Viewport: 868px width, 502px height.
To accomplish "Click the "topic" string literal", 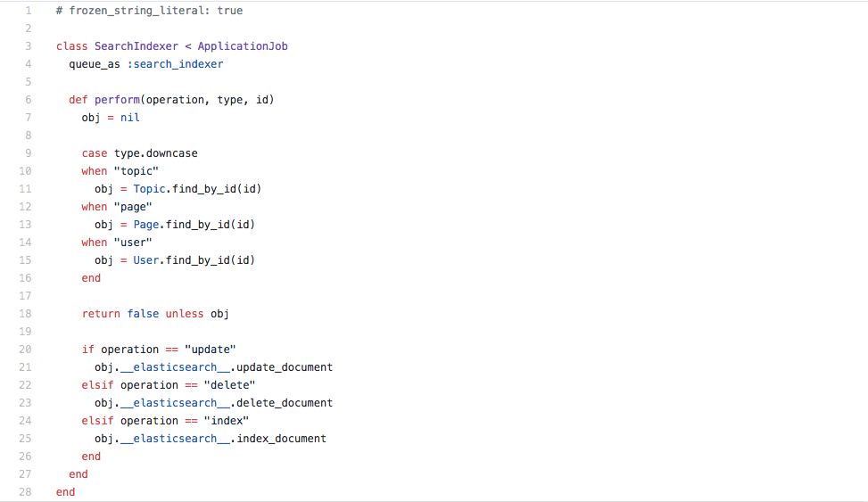I will point(136,171).
